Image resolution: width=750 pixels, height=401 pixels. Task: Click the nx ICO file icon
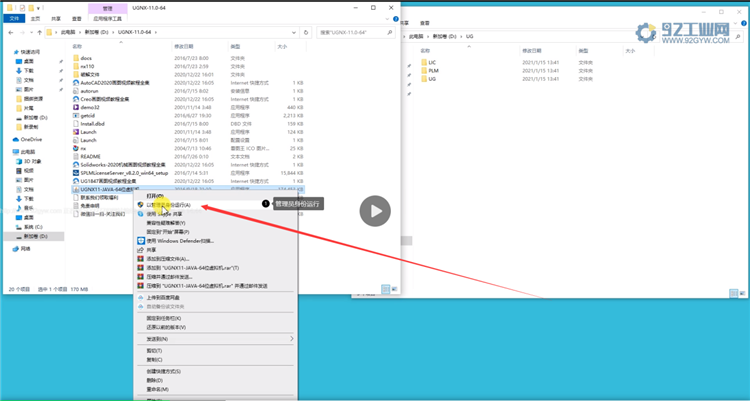76,148
